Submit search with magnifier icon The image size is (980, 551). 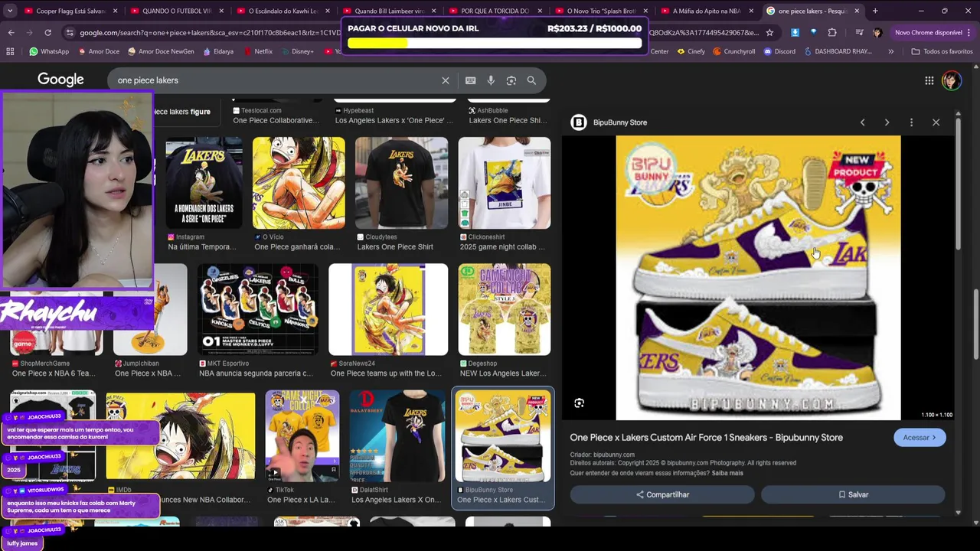tap(531, 80)
